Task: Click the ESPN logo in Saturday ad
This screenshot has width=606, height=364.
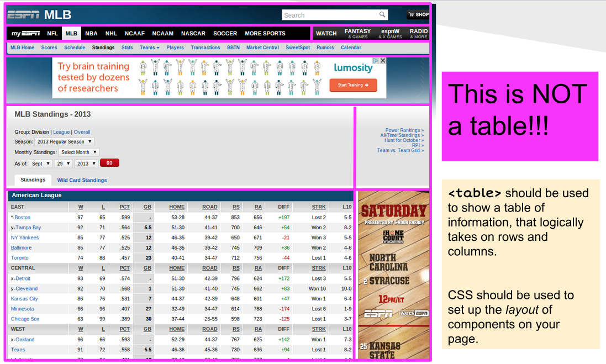Action: point(378,313)
